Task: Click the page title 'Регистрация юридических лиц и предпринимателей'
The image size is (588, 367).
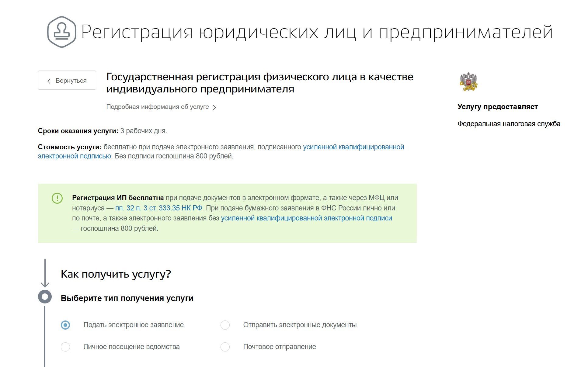Action: (x=316, y=32)
